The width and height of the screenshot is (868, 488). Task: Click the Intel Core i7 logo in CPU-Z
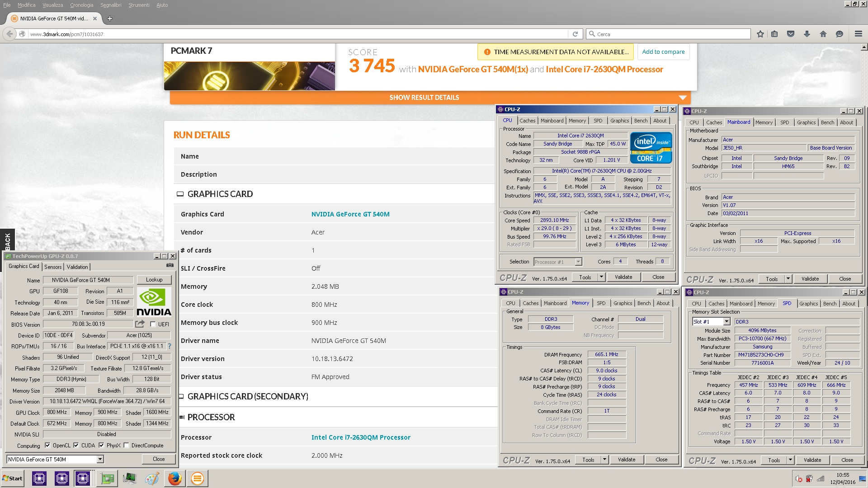[x=651, y=148]
